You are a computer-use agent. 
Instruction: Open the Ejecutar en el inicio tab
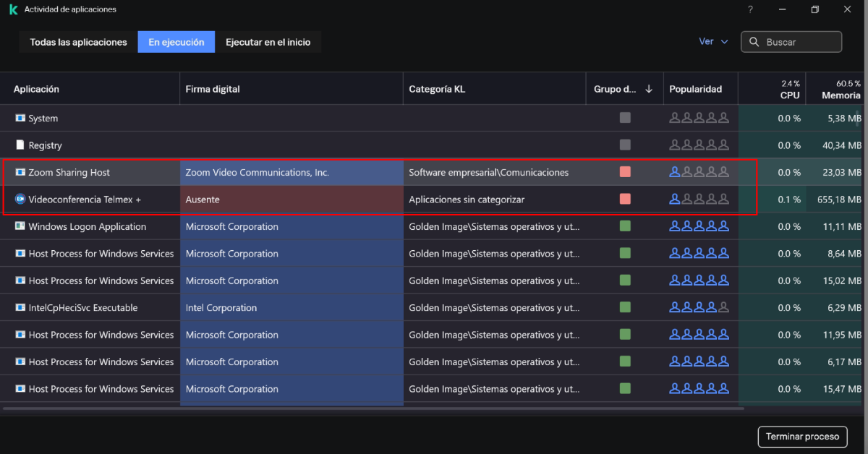point(268,42)
